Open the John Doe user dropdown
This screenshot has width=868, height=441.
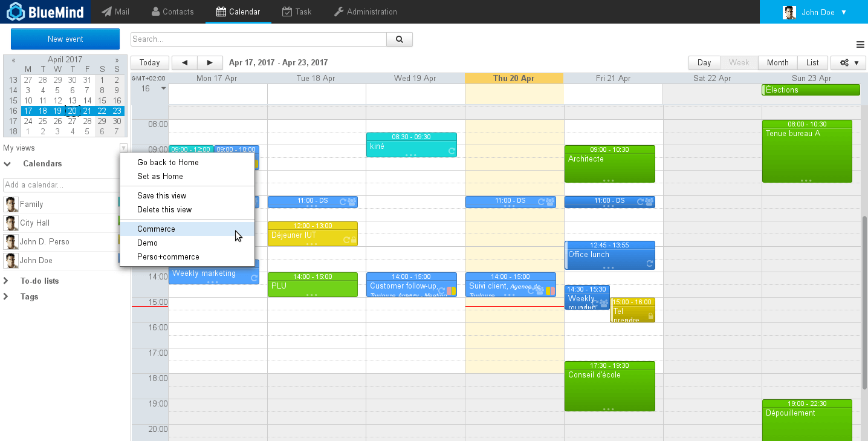coord(814,12)
